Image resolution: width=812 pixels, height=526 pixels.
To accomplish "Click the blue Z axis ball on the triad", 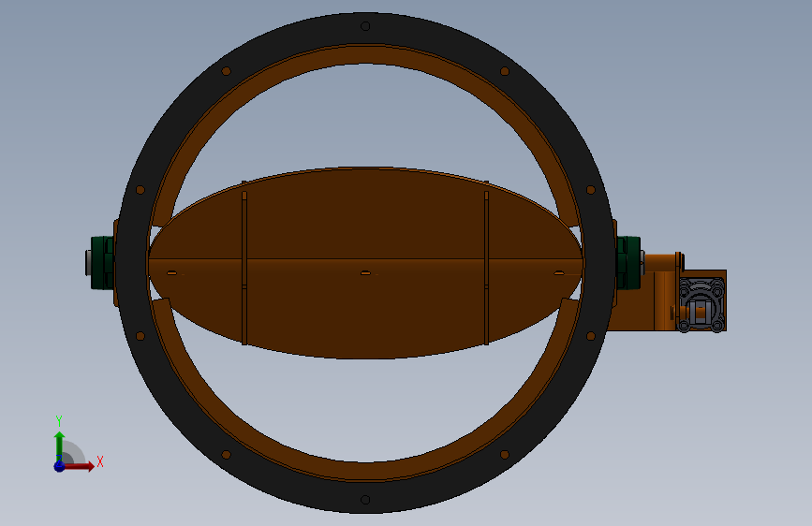I will (59, 466).
